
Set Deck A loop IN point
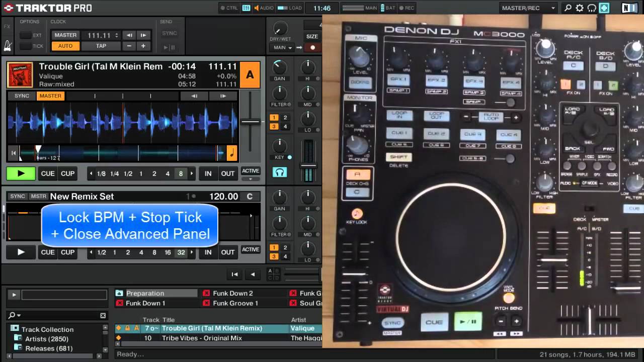pyautogui.click(x=208, y=173)
